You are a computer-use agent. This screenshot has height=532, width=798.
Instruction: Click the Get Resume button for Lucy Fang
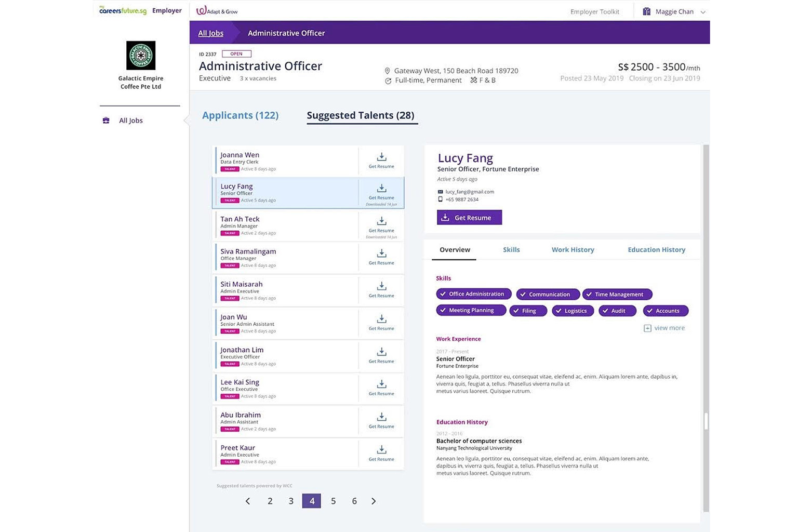point(469,217)
